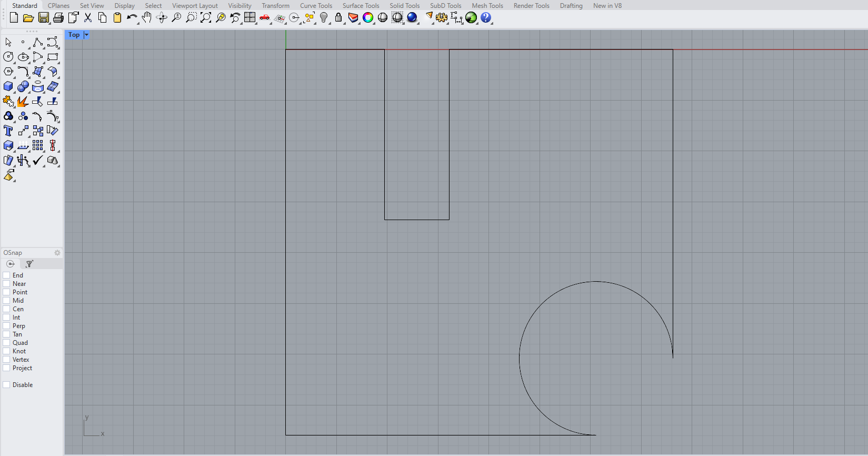This screenshot has width=868, height=456.
Task: Click the Top viewport title label
Action: coord(74,35)
